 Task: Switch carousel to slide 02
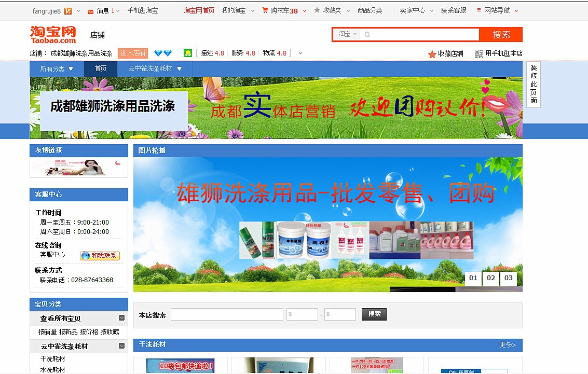[x=490, y=278]
